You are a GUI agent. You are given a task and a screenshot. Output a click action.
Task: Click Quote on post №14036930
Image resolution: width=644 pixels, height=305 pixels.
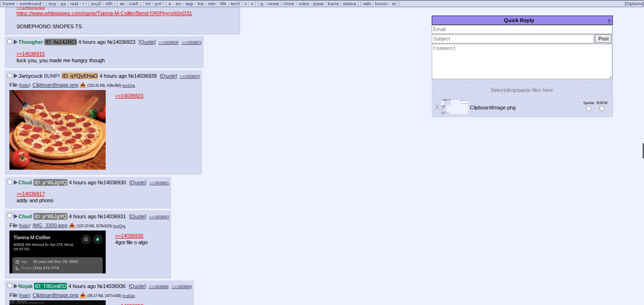pyautogui.click(x=138, y=182)
